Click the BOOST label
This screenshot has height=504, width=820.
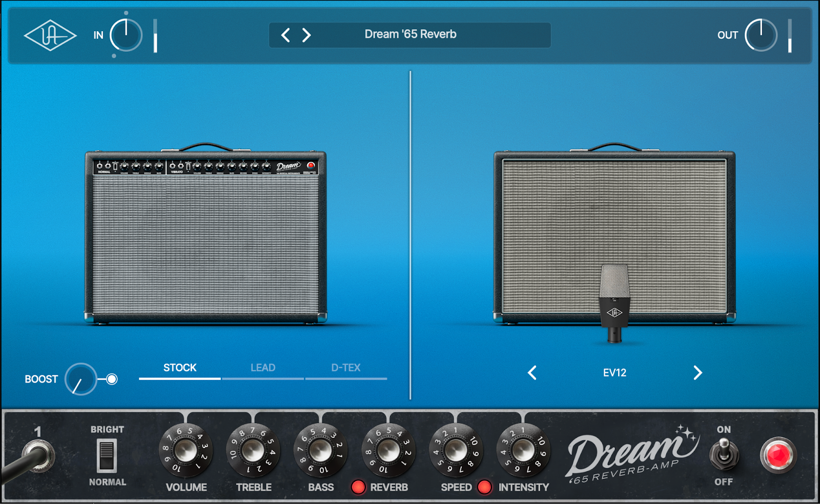pos(41,379)
